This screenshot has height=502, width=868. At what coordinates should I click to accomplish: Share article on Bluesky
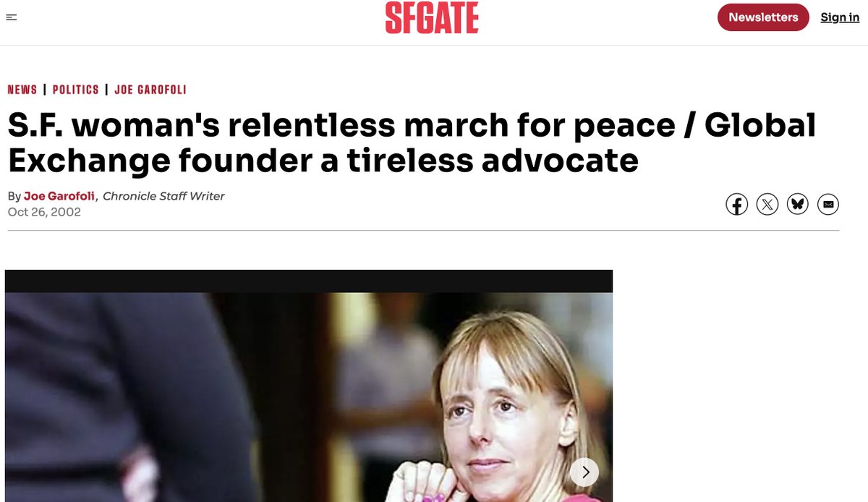(x=797, y=205)
